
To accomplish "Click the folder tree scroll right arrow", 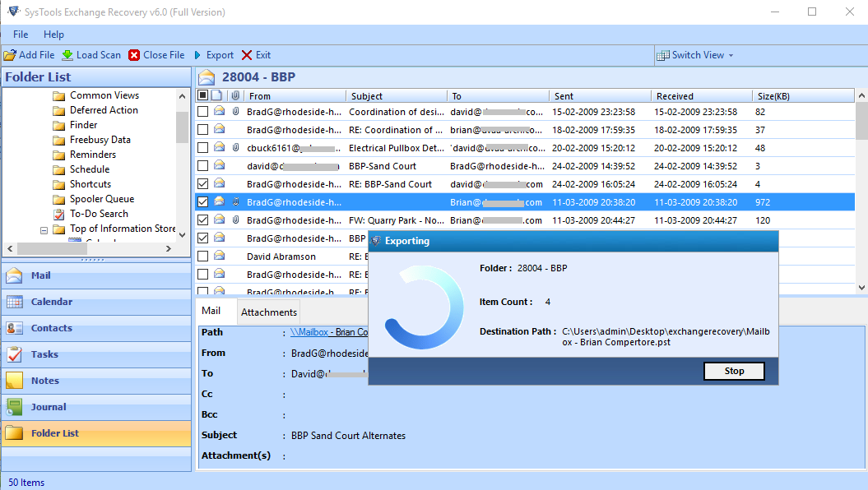I will click(x=169, y=249).
